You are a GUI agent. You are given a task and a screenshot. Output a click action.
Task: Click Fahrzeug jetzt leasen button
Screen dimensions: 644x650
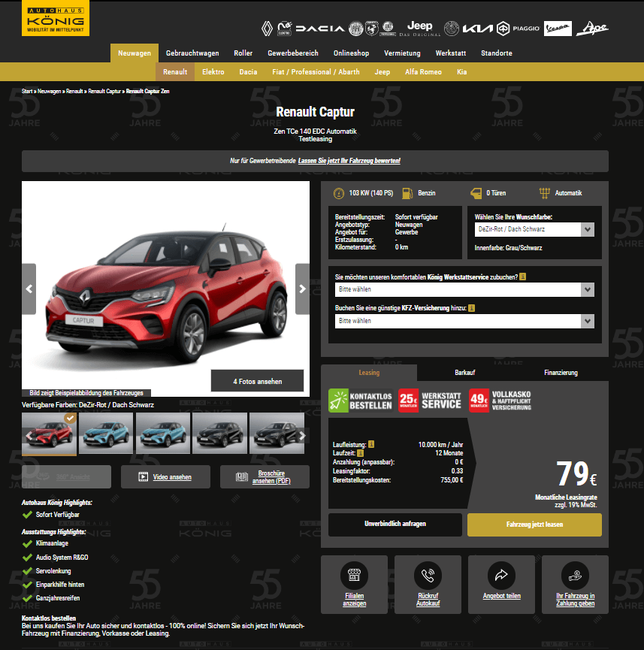point(534,525)
